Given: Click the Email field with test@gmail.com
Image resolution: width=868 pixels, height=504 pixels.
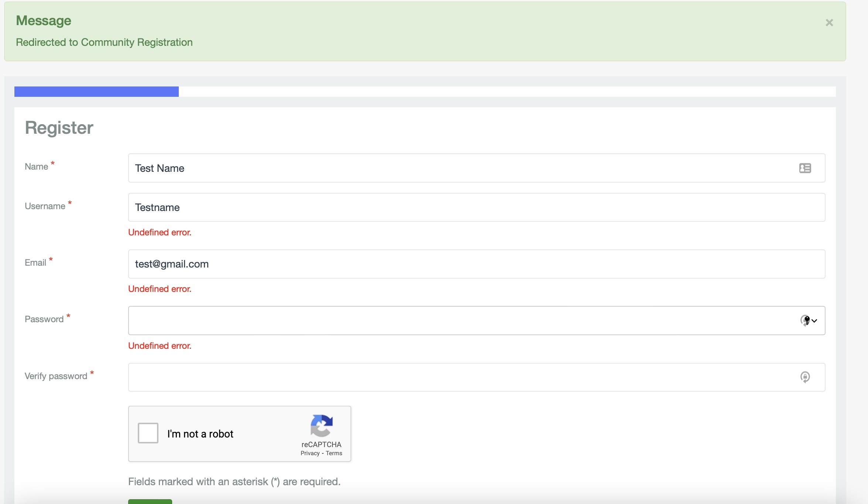Looking at the screenshot, I should click(443, 264).
